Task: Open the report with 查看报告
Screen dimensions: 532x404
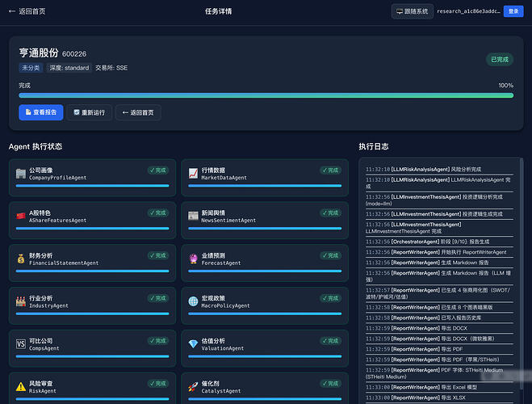Action: [x=40, y=112]
